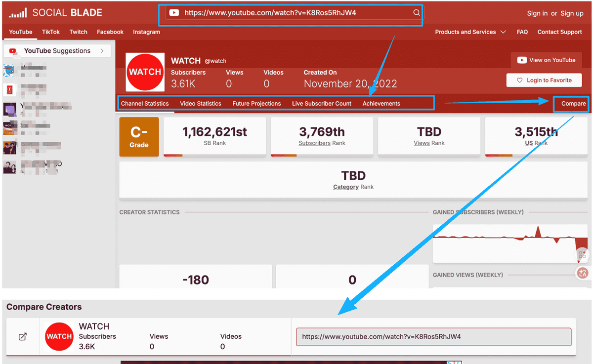
Task: Expand Products and Services dropdown
Action: 470,32
